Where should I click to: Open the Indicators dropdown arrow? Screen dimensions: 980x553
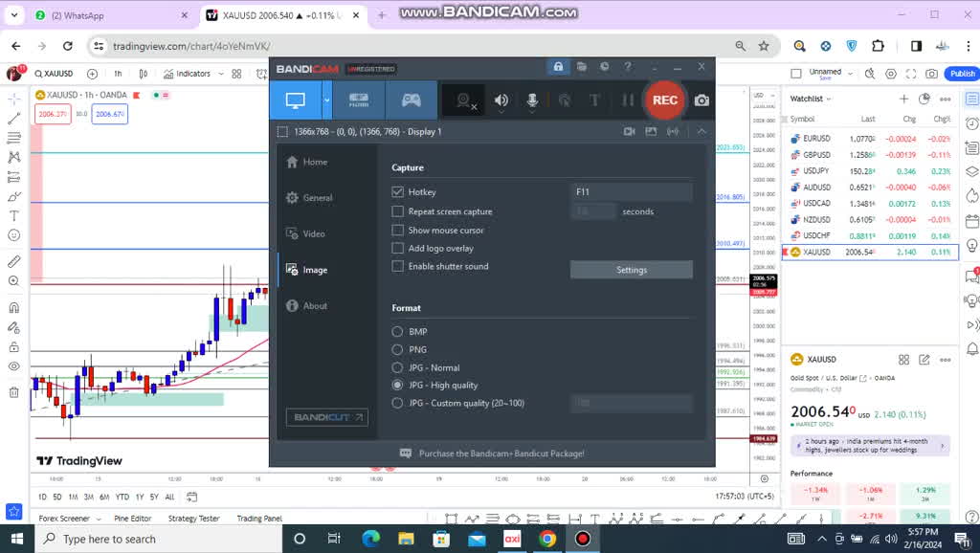220,74
